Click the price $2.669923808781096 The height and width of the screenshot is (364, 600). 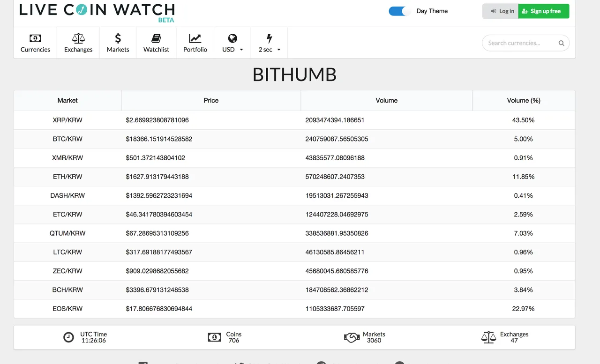[x=157, y=120]
